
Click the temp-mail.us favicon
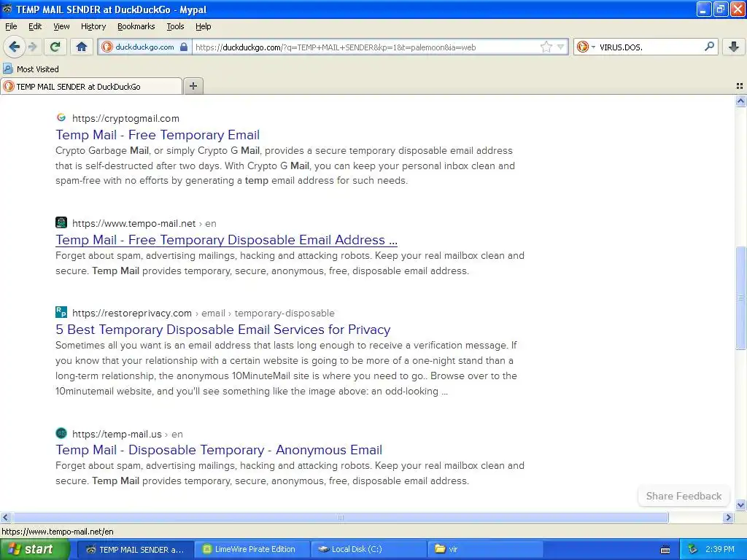tap(61, 433)
